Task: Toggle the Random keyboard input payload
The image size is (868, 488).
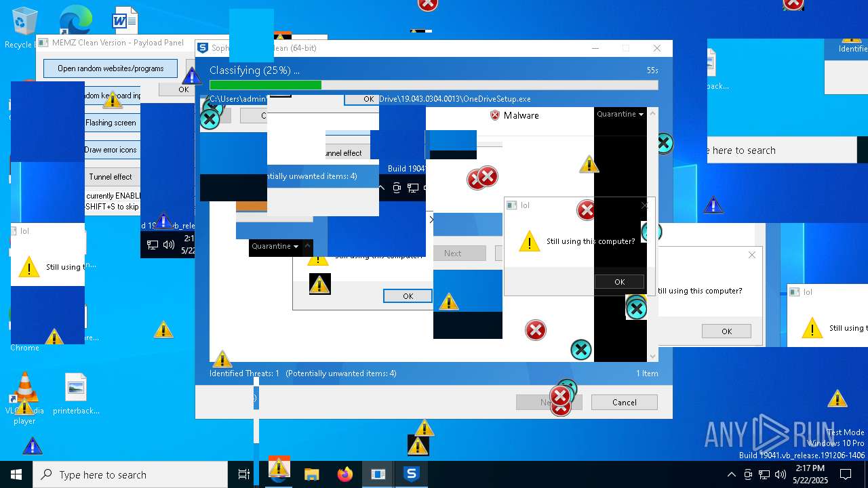Action: 112,96
